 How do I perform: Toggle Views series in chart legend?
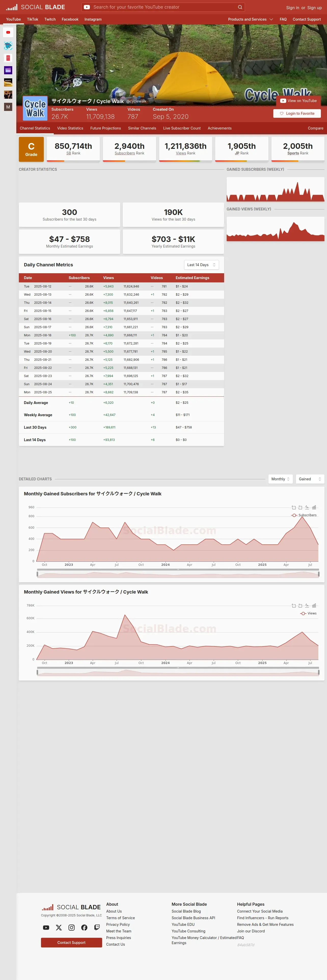[308, 613]
